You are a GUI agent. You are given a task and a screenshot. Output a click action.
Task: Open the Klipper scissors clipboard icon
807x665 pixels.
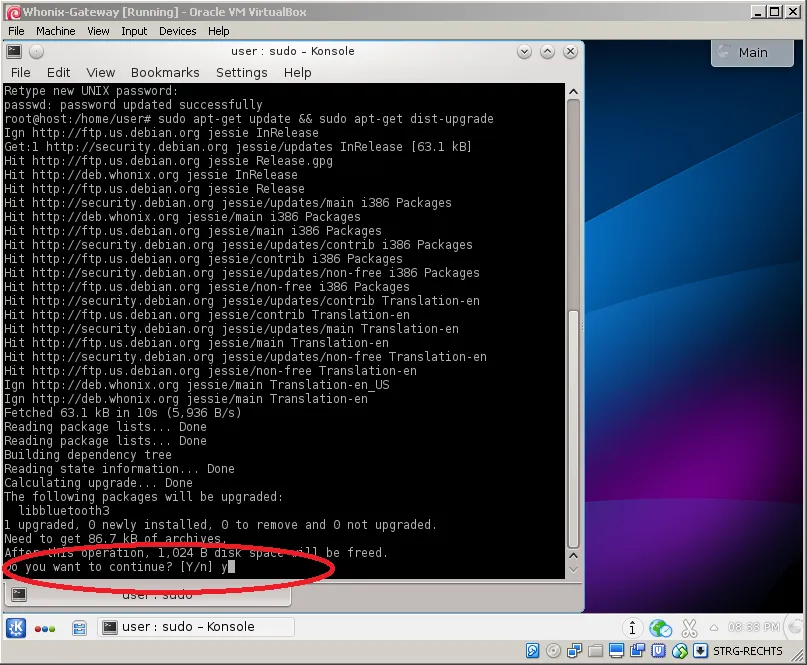(x=689, y=628)
